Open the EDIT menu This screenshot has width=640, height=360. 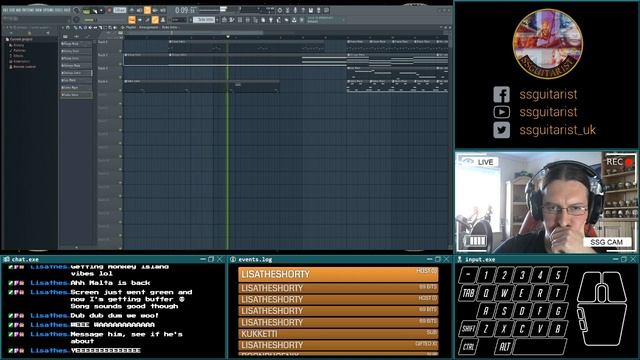pos(13,10)
